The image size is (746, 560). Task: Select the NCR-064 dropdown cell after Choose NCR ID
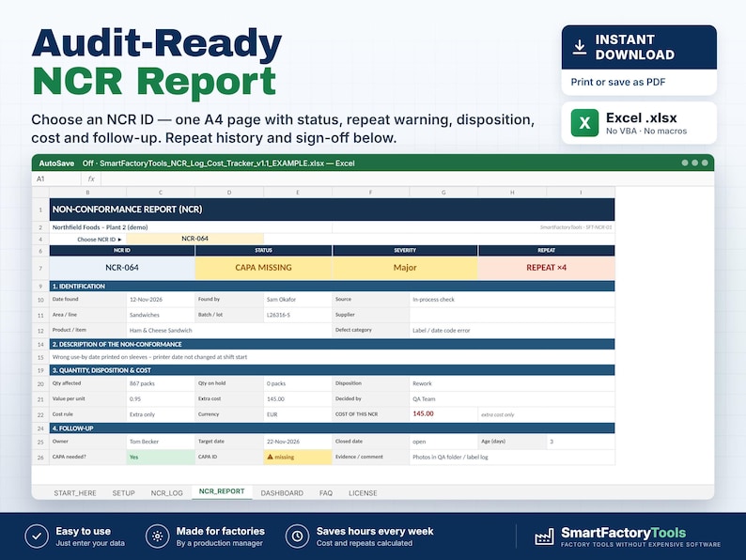point(195,239)
